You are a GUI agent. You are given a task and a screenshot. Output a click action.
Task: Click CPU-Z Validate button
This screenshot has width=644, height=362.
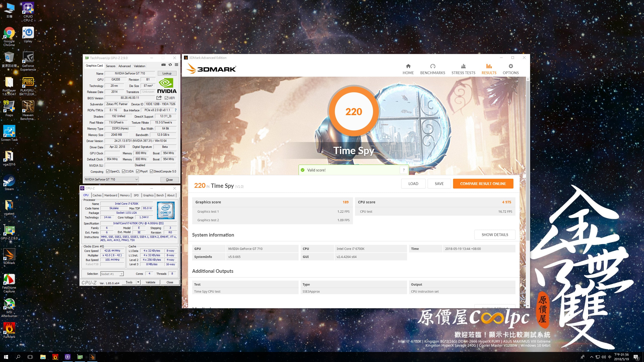[150, 282]
